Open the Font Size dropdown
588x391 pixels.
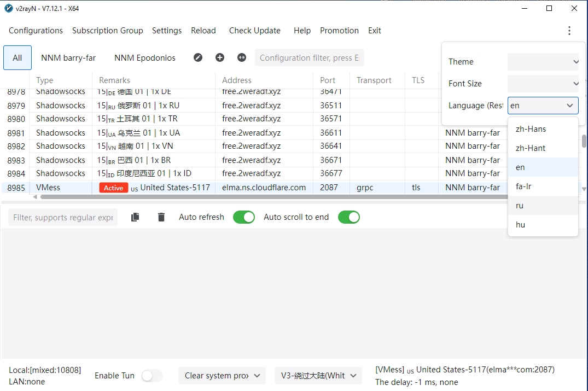(543, 84)
